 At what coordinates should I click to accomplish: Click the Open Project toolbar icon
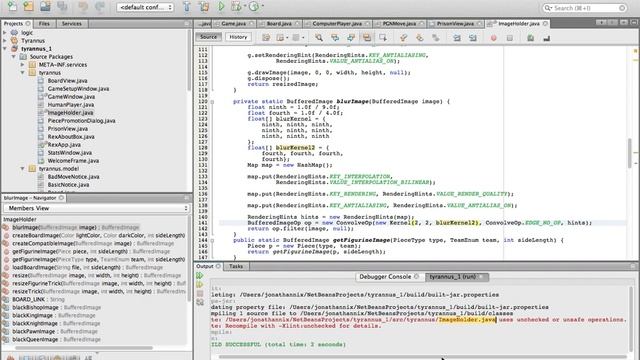point(45,6)
